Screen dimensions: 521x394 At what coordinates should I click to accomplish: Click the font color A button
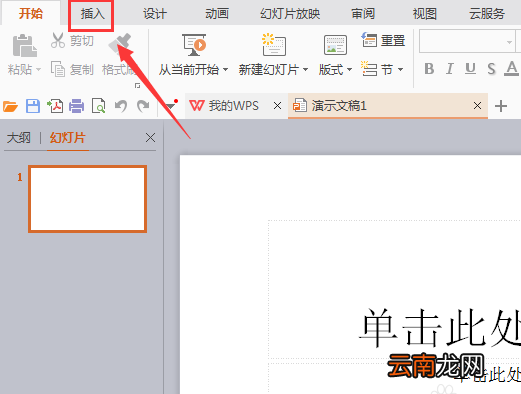point(511,68)
